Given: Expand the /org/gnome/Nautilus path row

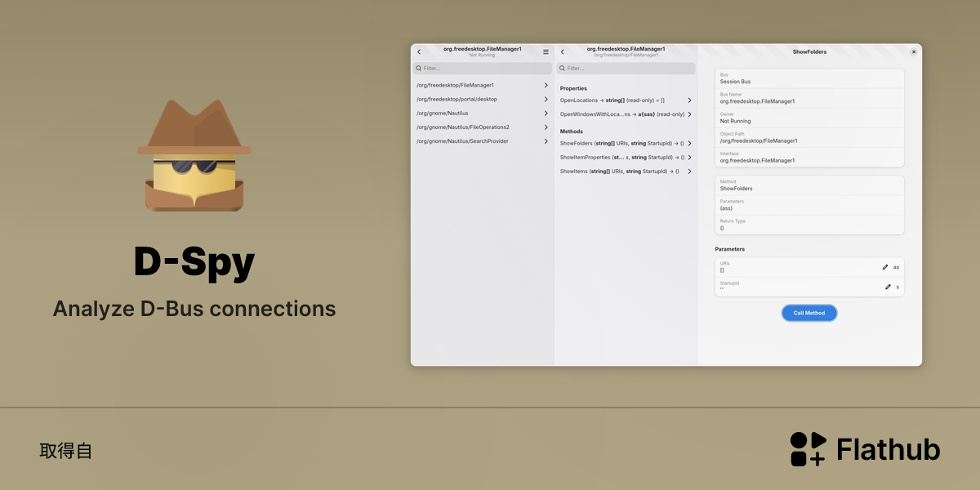Looking at the screenshot, I should click(x=482, y=114).
